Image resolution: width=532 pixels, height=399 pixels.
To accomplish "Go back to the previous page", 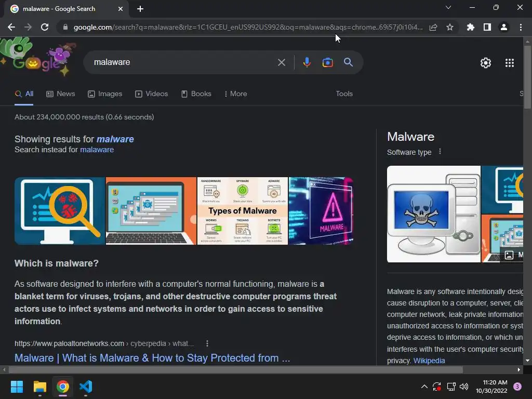I will (x=11, y=27).
